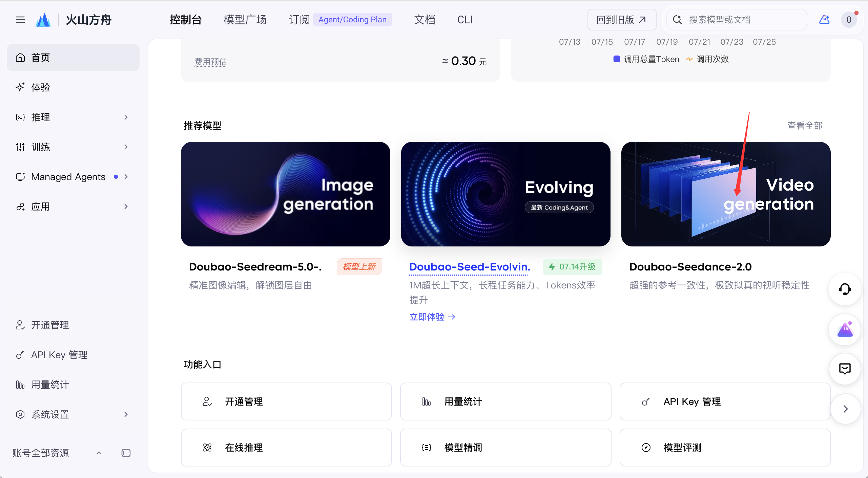
Task: Open the 账号全部资源 dropdown
Action: coord(57,453)
